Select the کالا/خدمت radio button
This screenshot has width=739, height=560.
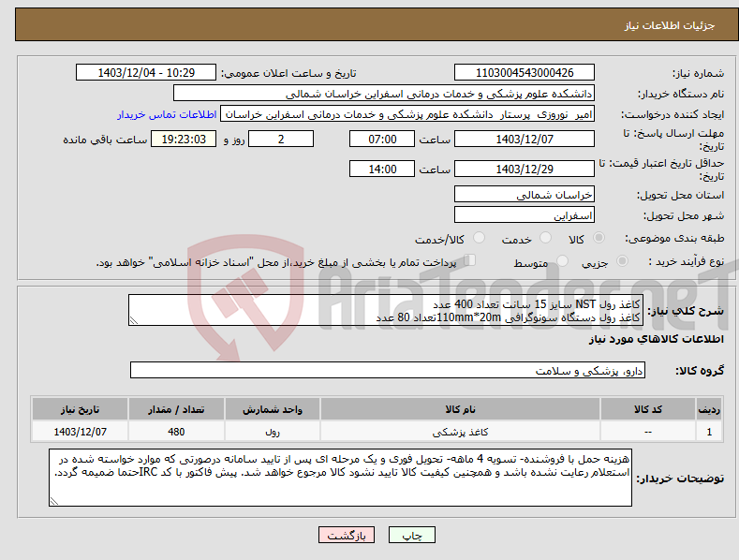(x=479, y=238)
